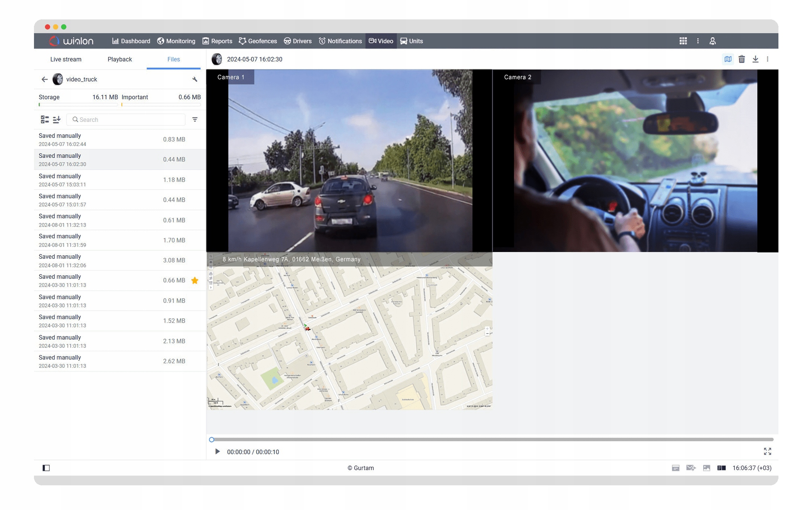
Task: Open unit properties wrench icon
Action: click(x=195, y=79)
